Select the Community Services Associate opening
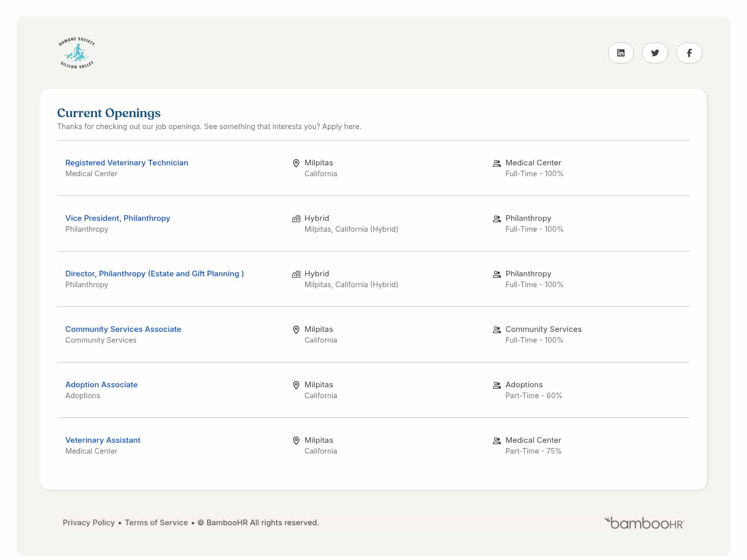Image resolution: width=747 pixels, height=560 pixels. [123, 329]
